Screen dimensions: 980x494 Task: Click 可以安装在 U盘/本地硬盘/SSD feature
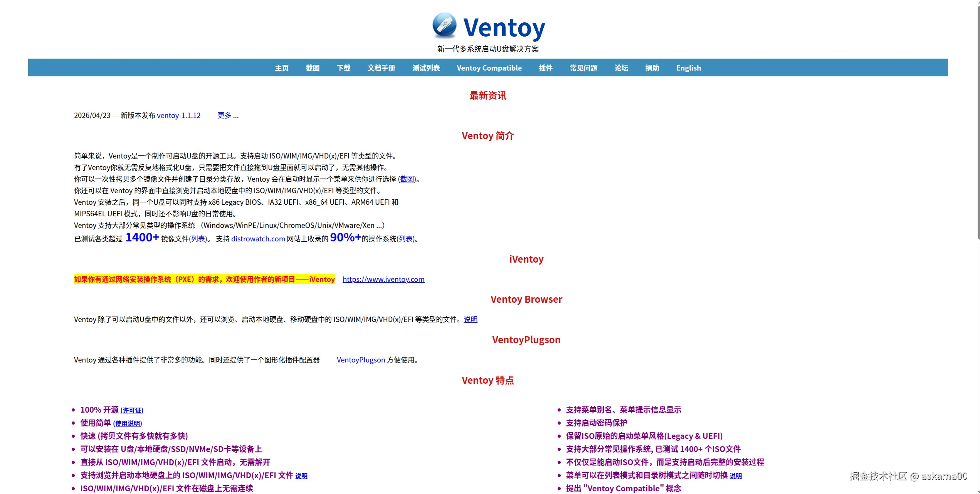171,449
